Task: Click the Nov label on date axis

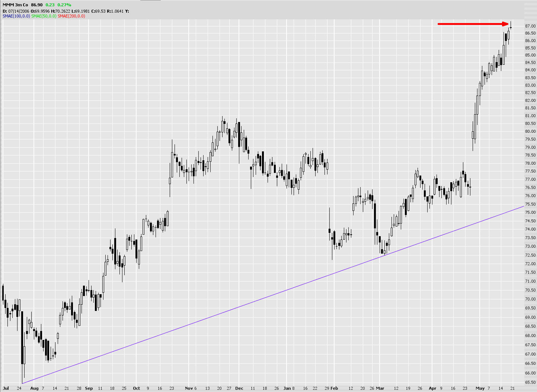Action: click(189, 388)
